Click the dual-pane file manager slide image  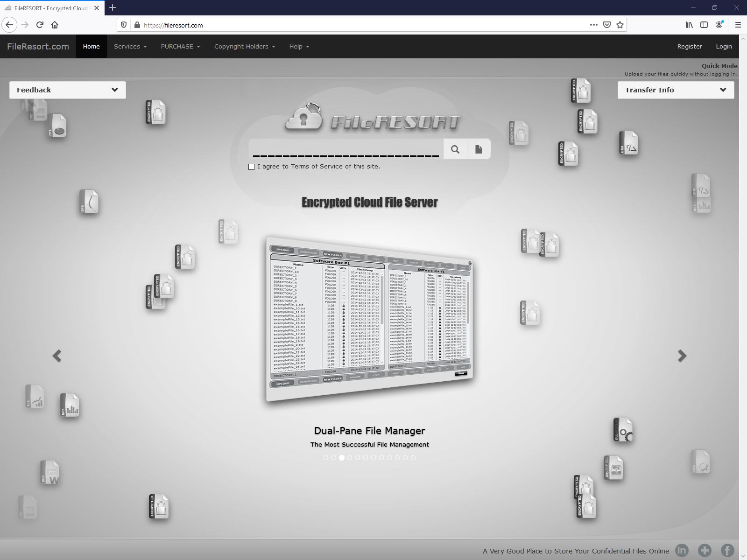coord(370,319)
